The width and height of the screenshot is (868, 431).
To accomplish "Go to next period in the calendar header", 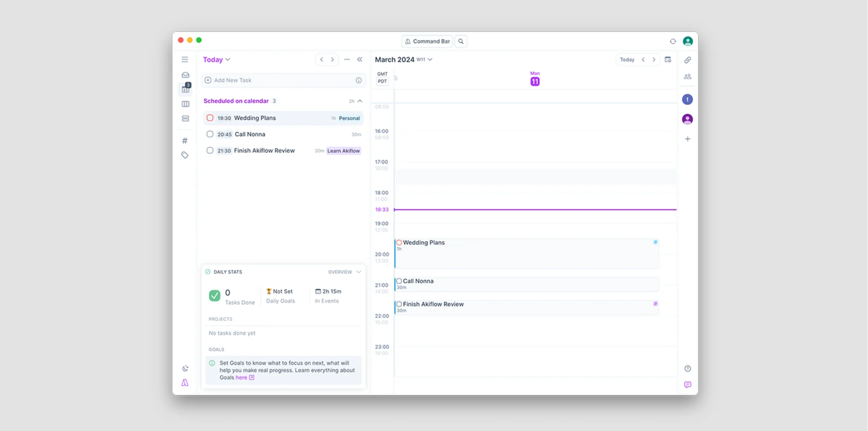I will [654, 59].
